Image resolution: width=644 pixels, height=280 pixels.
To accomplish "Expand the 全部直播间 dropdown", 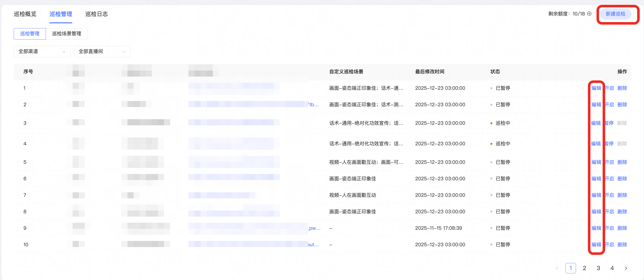I will click(102, 51).
